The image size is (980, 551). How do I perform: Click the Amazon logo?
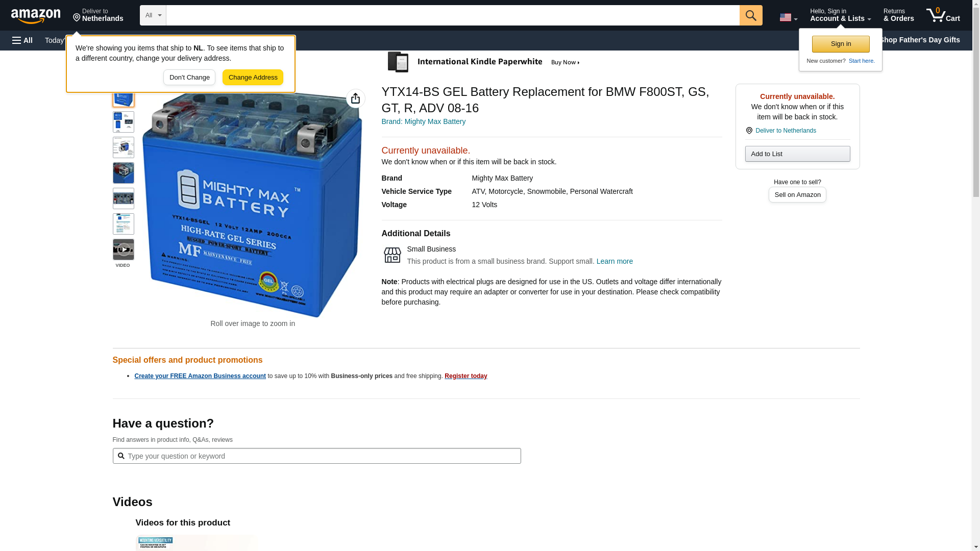point(36,16)
